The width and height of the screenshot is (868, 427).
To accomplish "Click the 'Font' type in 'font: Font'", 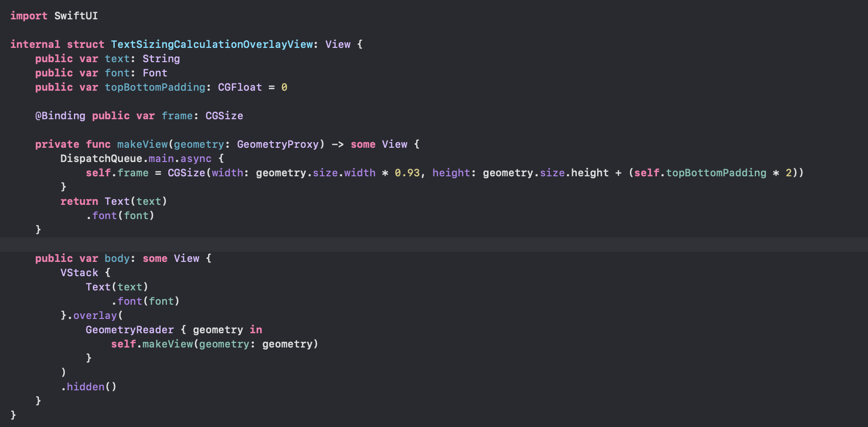I will click(x=155, y=73).
